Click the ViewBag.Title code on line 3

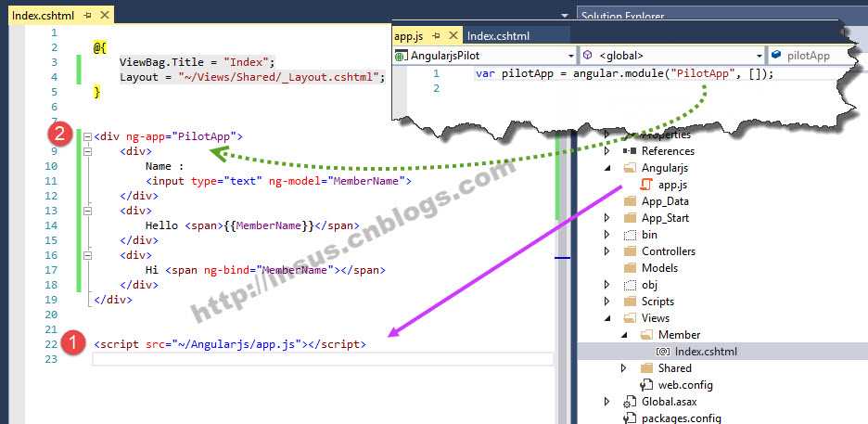click(x=197, y=61)
